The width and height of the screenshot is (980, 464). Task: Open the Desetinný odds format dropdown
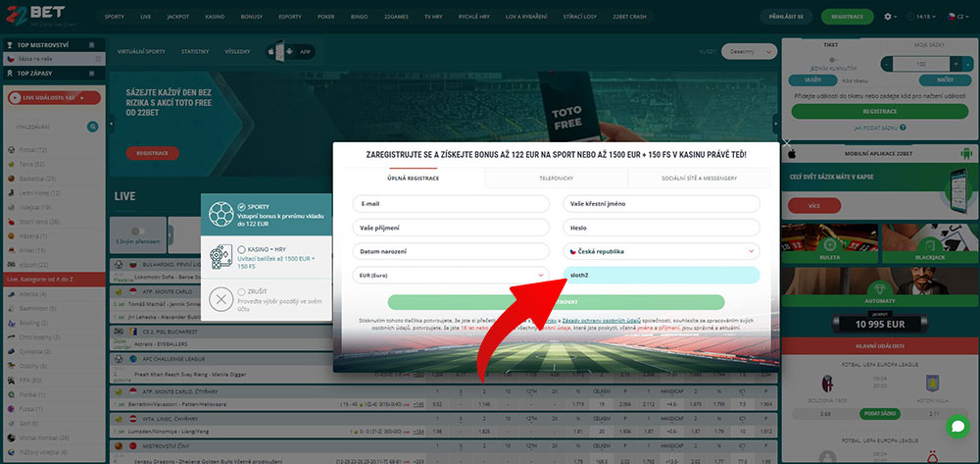tap(749, 51)
